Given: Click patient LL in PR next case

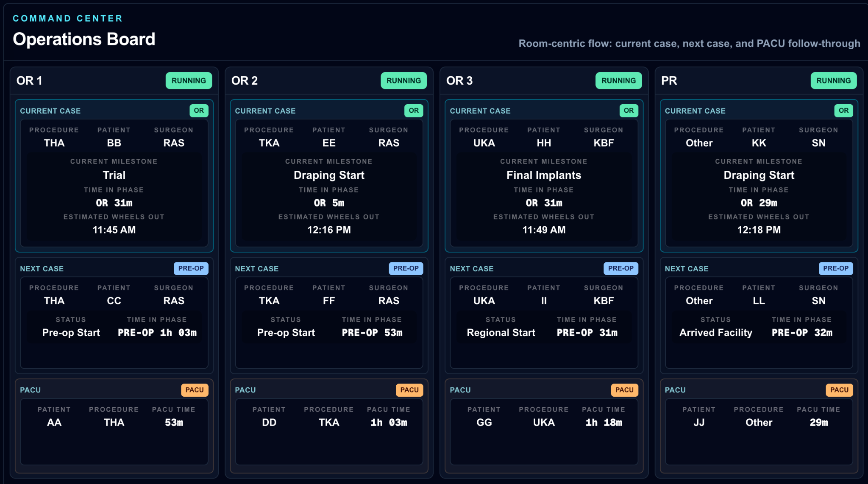Looking at the screenshot, I should coord(759,300).
